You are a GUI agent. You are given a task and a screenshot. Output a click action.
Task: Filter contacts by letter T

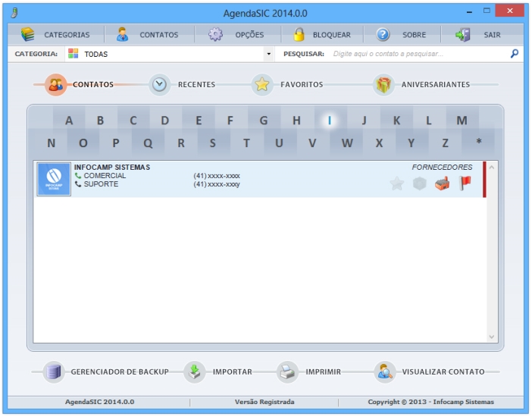246,143
